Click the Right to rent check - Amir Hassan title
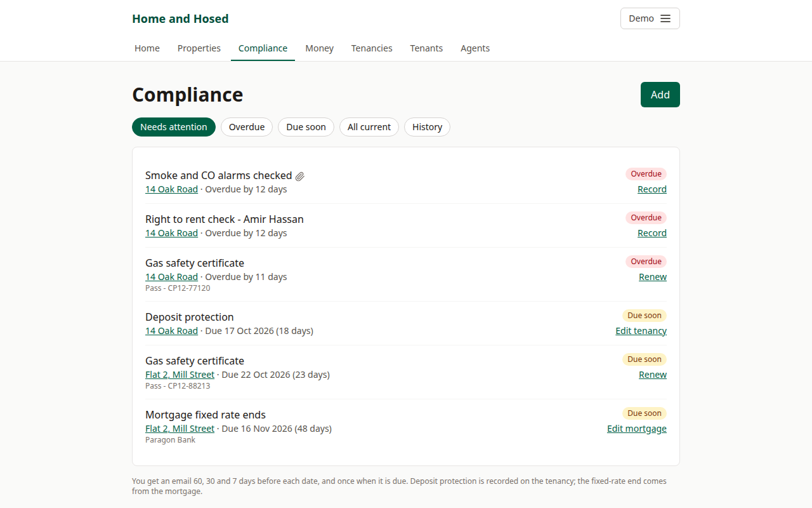 [225, 219]
